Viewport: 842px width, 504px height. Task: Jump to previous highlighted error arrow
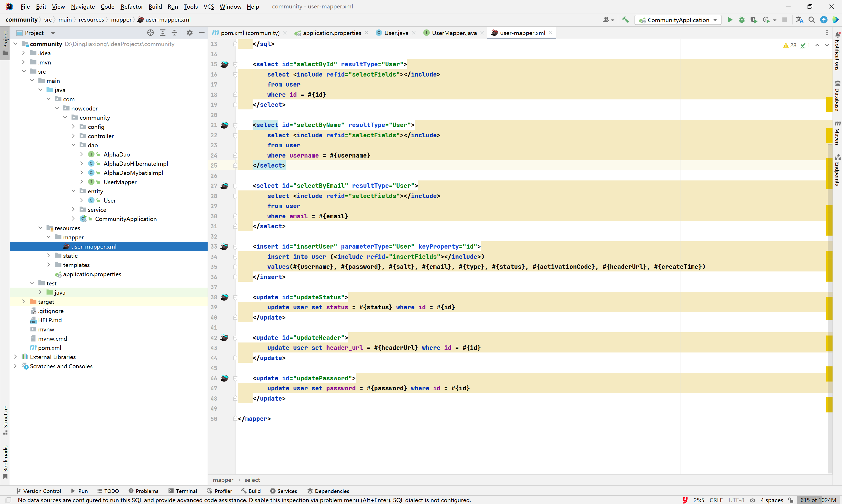817,45
